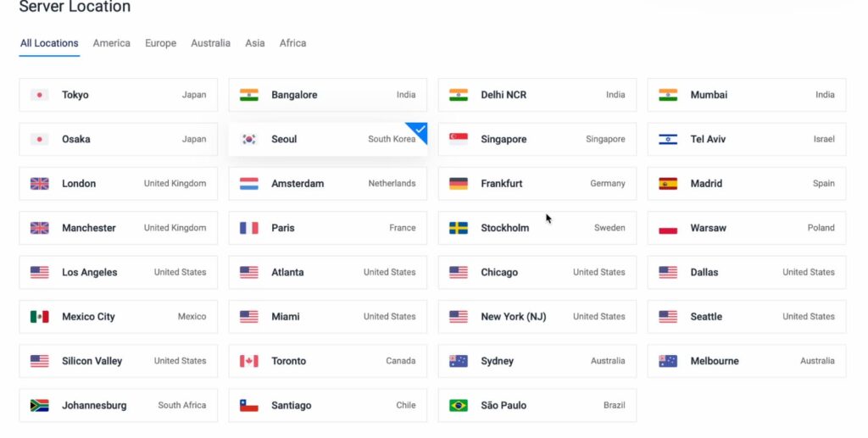This screenshot has height=438, width=868.
Task: Click the Brazil flag beside São Paulo
Action: point(459,406)
